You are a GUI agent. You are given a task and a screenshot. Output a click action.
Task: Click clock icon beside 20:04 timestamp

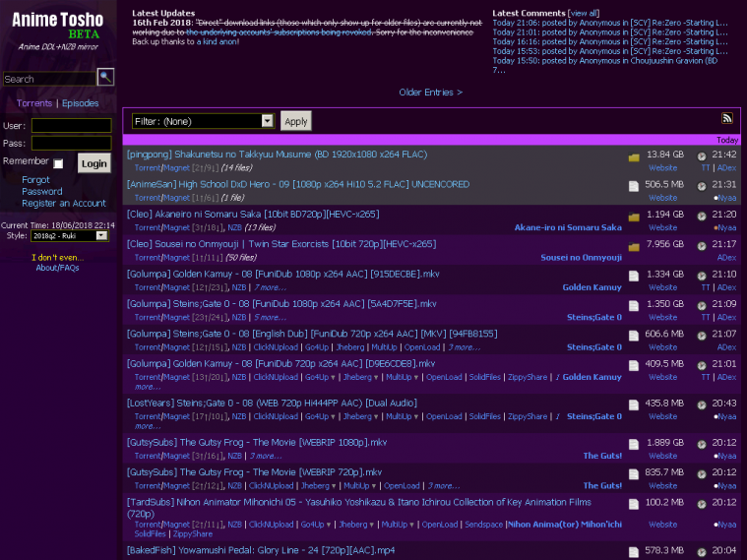coord(702,552)
